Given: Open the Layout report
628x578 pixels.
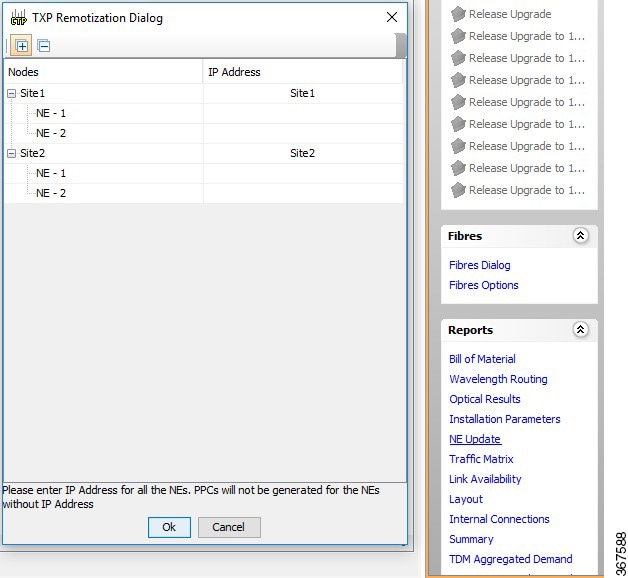Looking at the screenshot, I should point(466,499).
